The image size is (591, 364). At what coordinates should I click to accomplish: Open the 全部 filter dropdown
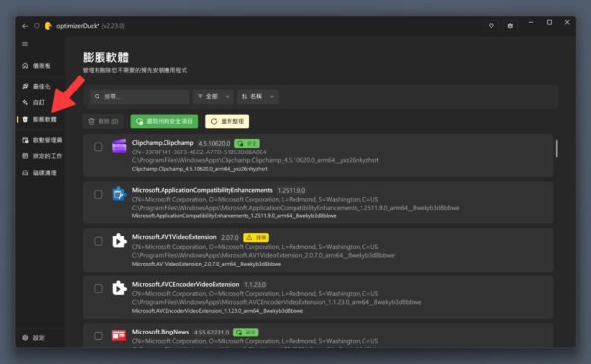pyautogui.click(x=214, y=97)
